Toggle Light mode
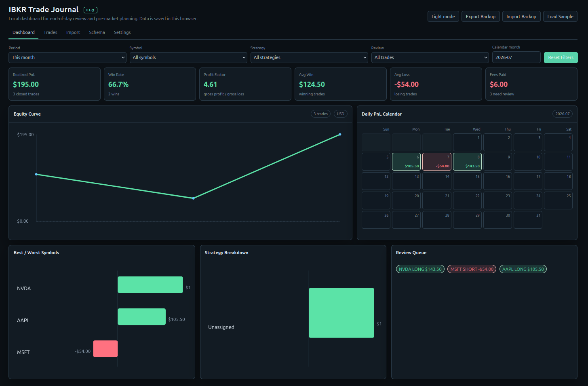The image size is (588, 386). click(443, 17)
